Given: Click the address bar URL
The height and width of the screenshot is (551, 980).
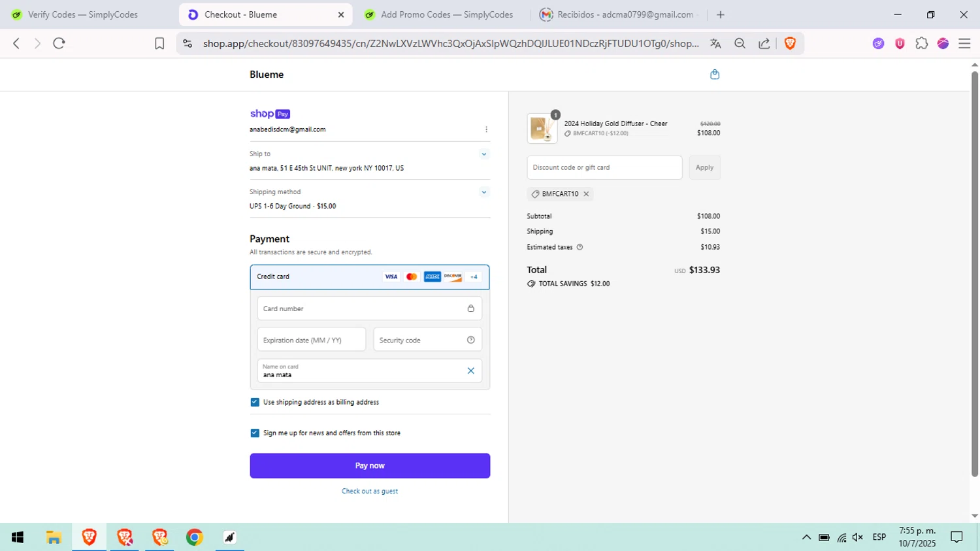Looking at the screenshot, I should [451, 44].
